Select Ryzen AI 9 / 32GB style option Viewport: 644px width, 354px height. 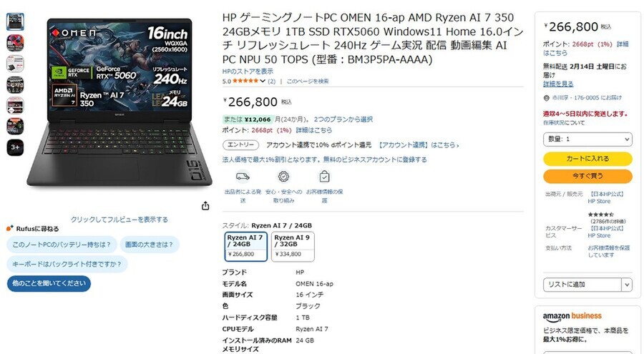[x=293, y=247]
